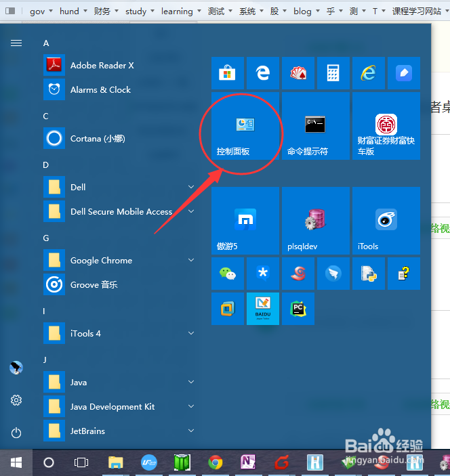Screen dimensions: 450x476
Task: Open the BAIDU input tile
Action: (263, 309)
